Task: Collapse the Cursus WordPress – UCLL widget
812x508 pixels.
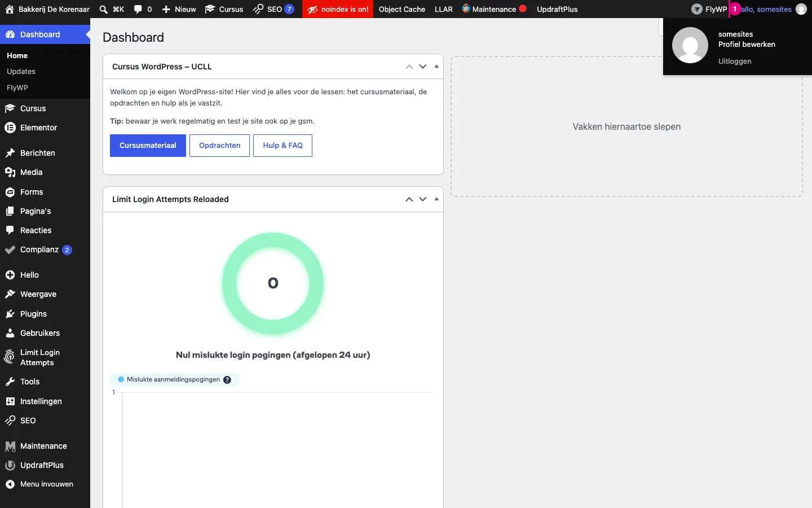Action: [436, 67]
